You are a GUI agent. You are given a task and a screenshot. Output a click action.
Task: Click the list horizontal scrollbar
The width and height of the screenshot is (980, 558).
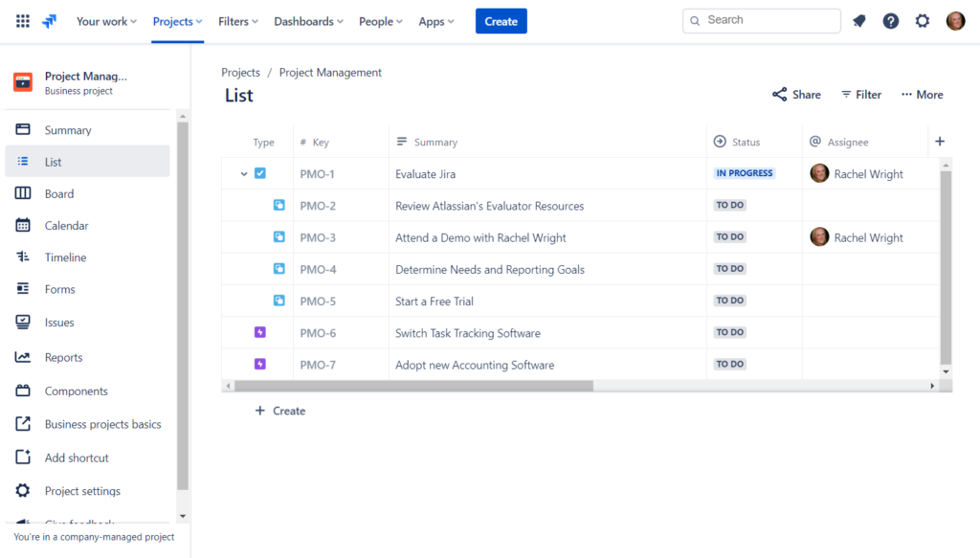413,386
